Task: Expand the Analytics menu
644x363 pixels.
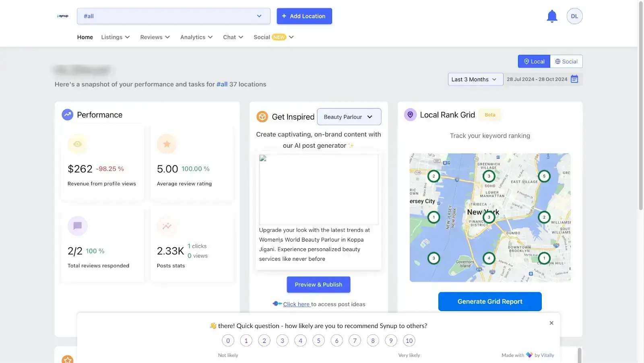Action: click(x=196, y=37)
